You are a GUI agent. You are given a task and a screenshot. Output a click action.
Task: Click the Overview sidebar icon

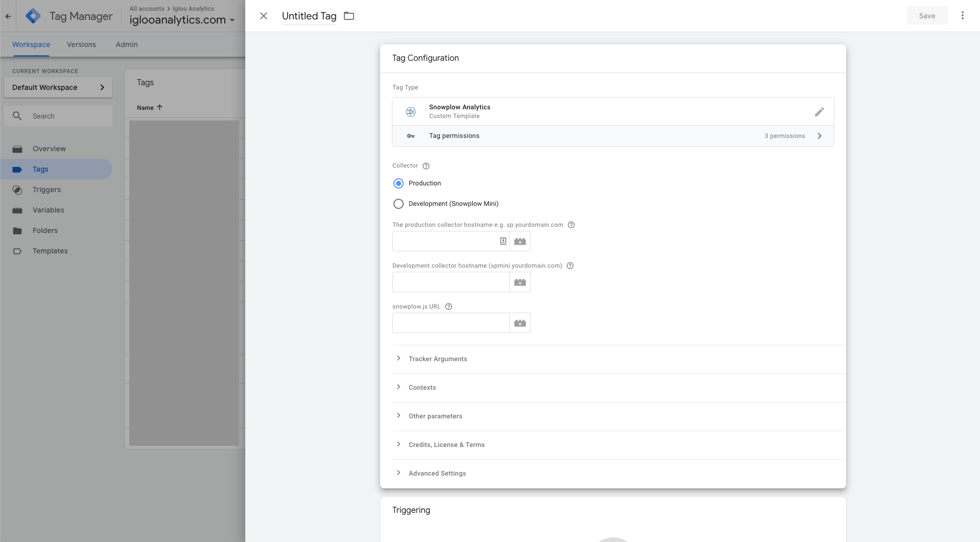pos(17,149)
